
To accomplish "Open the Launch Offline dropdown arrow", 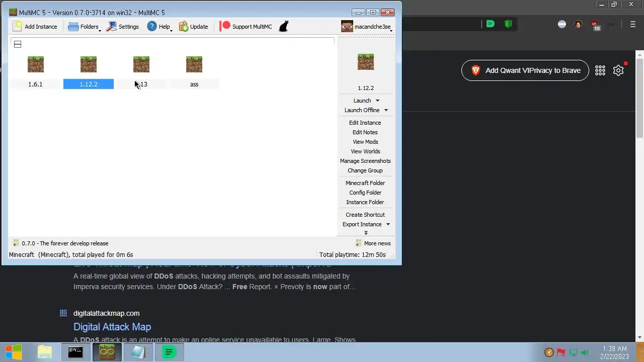I will 386,110.
